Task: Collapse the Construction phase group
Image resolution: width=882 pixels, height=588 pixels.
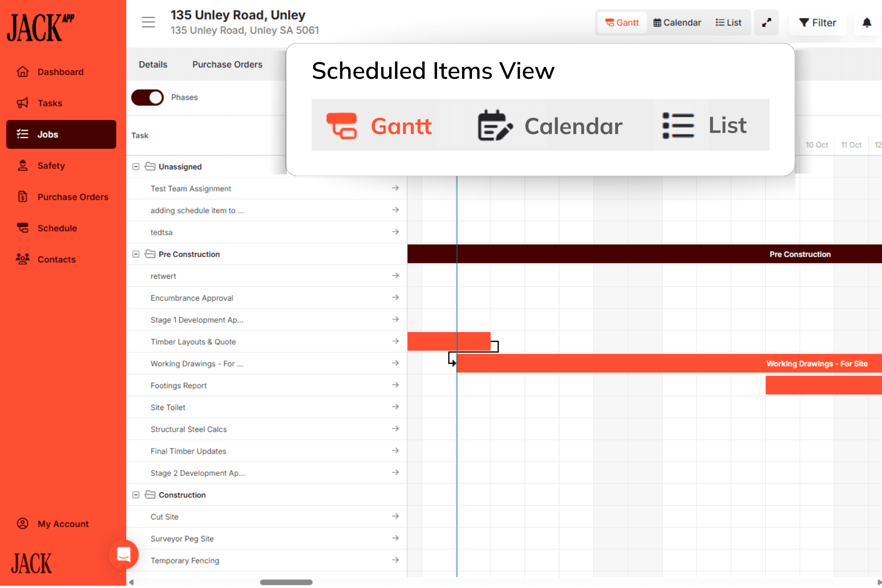Action: click(136, 495)
